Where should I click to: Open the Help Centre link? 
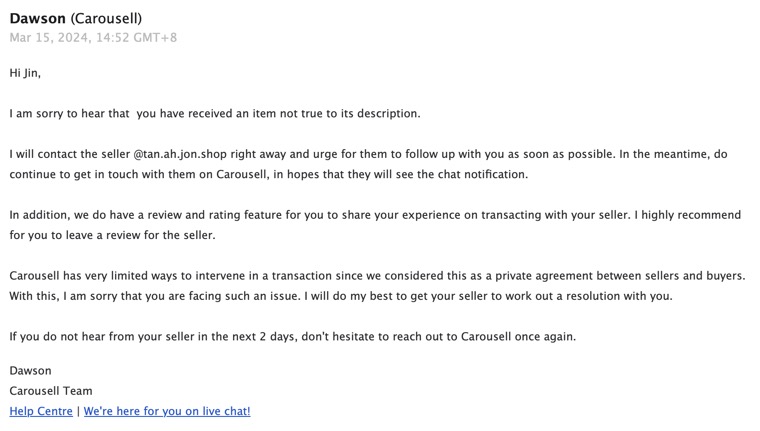point(41,411)
